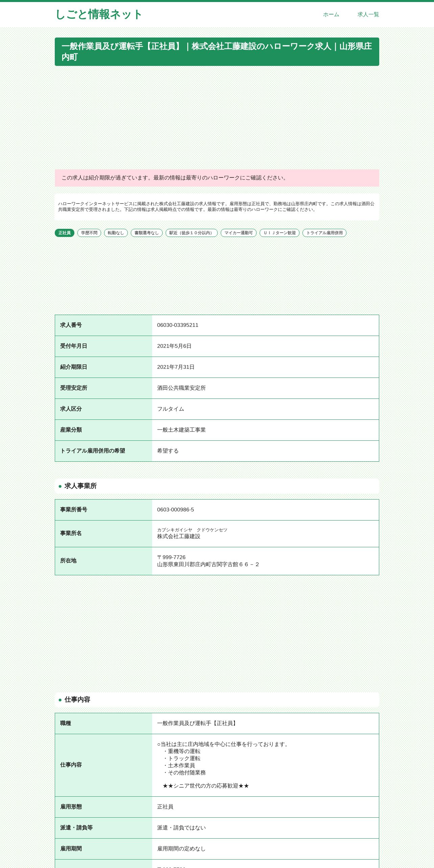Click the date 2021年5月6日
434x868 pixels.
coord(174,346)
